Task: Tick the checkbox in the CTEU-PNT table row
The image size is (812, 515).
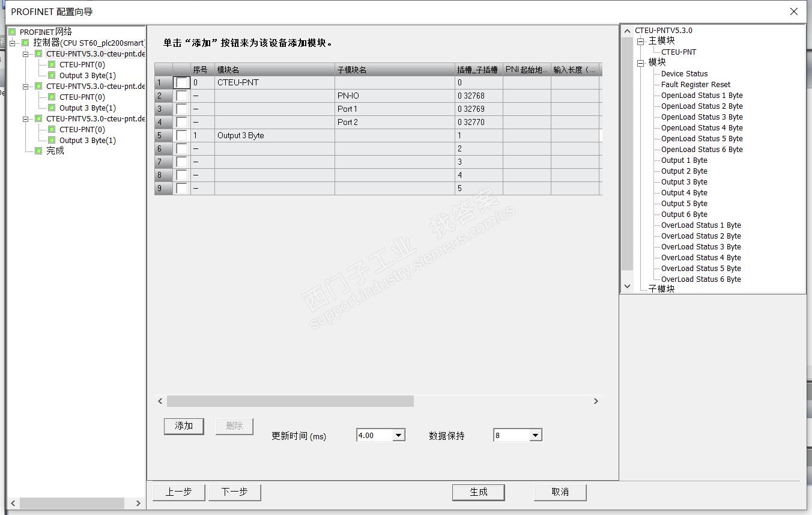Action: click(181, 82)
